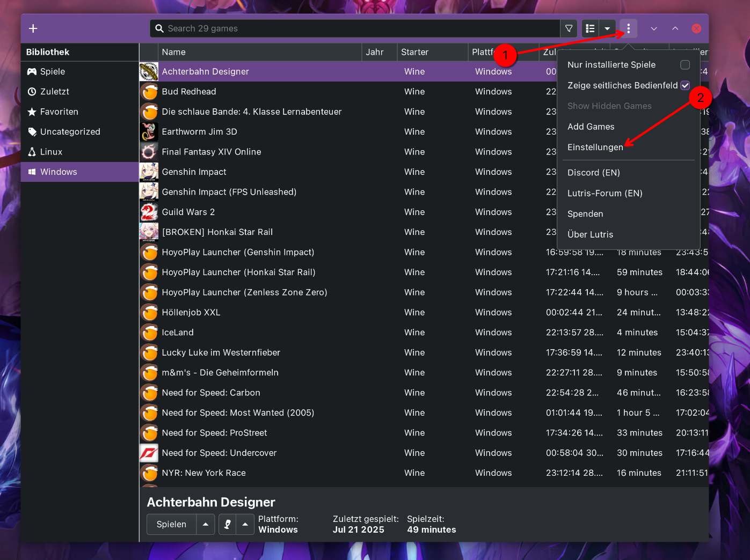Select Favoriten in the sidebar
Image resolution: width=750 pixels, height=560 pixels.
click(x=79, y=112)
